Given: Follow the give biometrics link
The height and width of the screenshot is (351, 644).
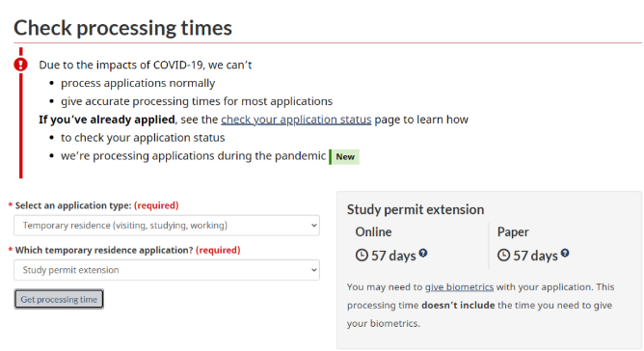Looking at the screenshot, I should [x=459, y=287].
